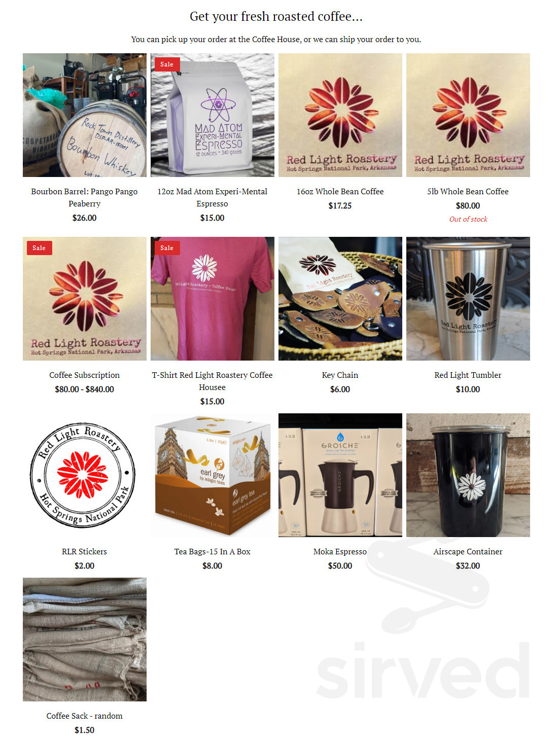Open the Bourbon Barrel whiskey barrel photo
The width and height of the screenshot is (560, 744).
[x=85, y=115]
